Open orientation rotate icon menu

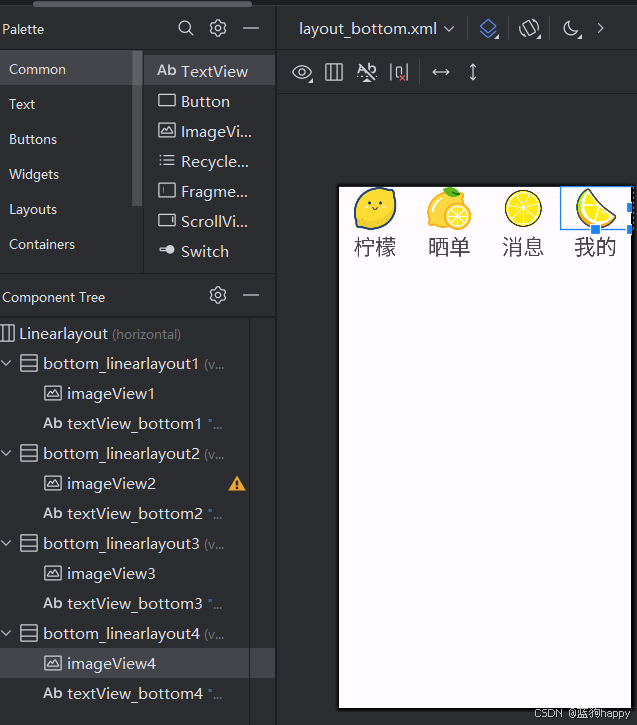pos(529,29)
